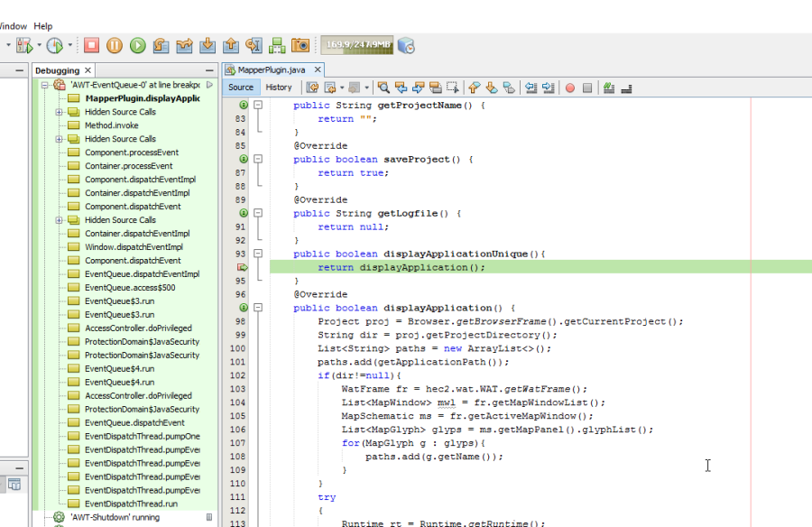
Task: Pause the debugging session
Action: (115, 44)
